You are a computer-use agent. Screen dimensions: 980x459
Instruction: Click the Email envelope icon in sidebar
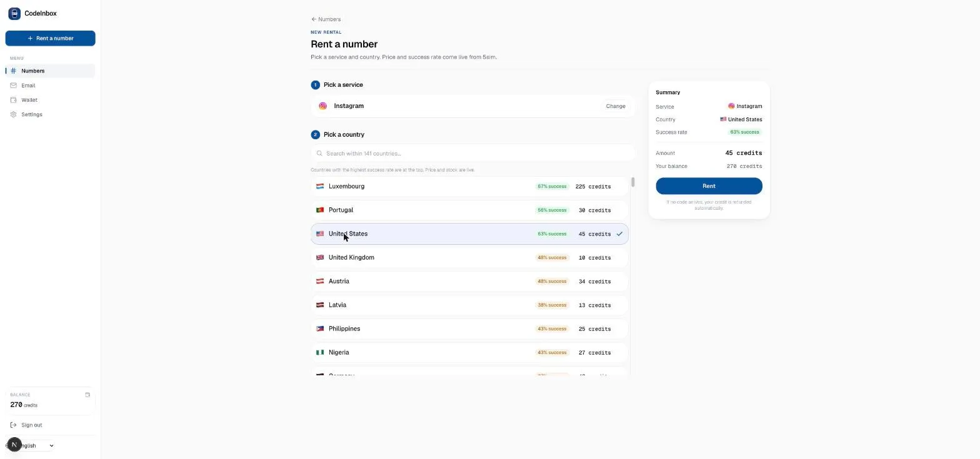point(13,86)
